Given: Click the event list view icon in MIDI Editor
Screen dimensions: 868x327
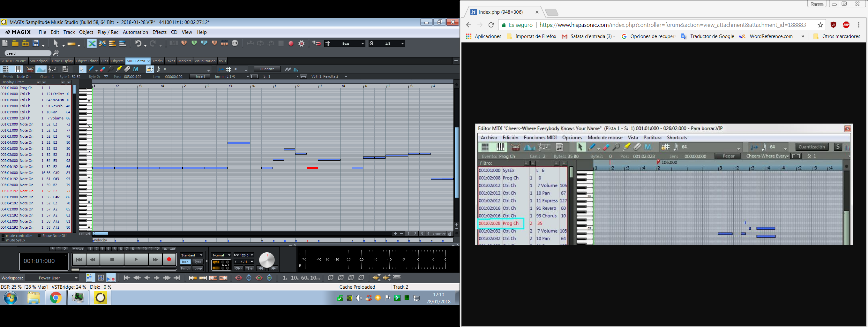Looking at the screenshot, I should point(5,69).
